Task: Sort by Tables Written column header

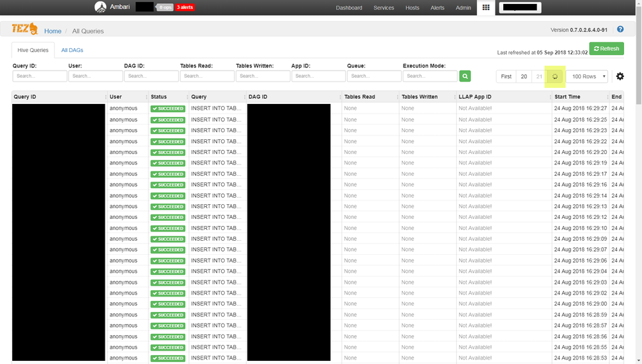Action: coord(419,97)
